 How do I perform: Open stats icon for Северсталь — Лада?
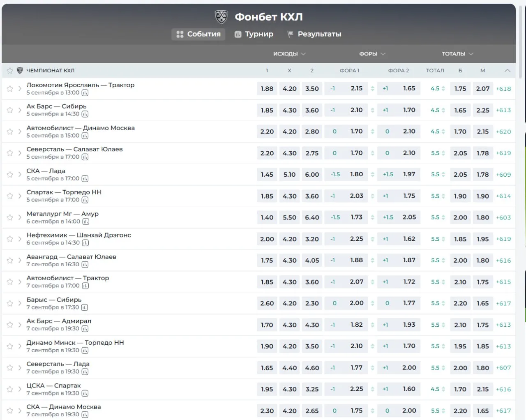85,372
